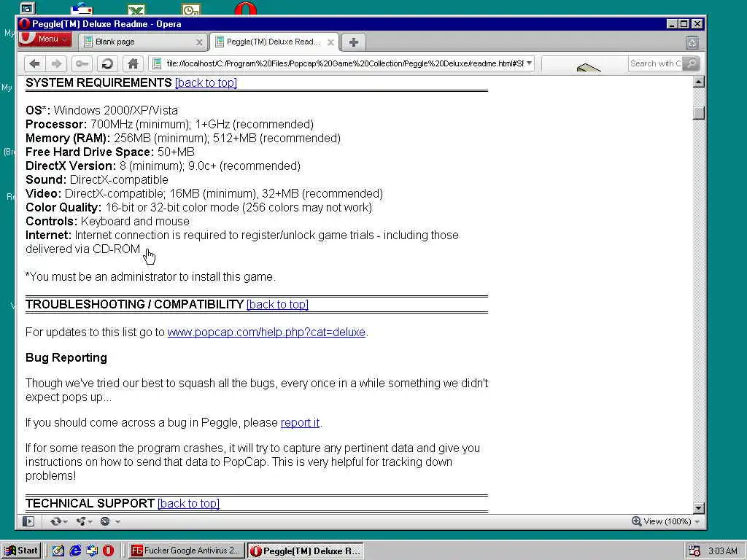Click the page icon in the address bar
The width and height of the screenshot is (747, 560).
(x=157, y=63)
